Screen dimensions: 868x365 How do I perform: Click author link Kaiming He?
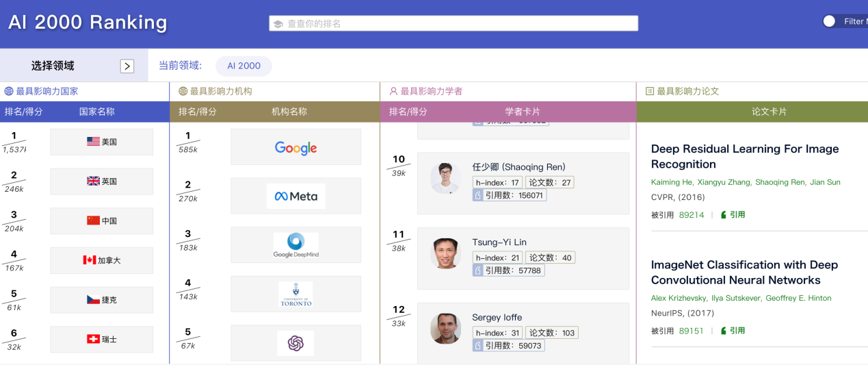click(670, 182)
